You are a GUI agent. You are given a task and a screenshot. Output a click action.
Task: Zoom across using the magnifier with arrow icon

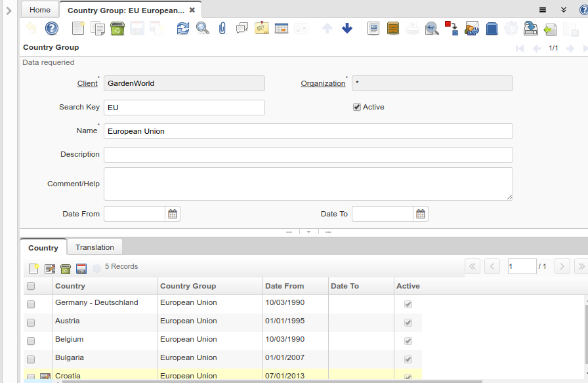tap(432, 28)
